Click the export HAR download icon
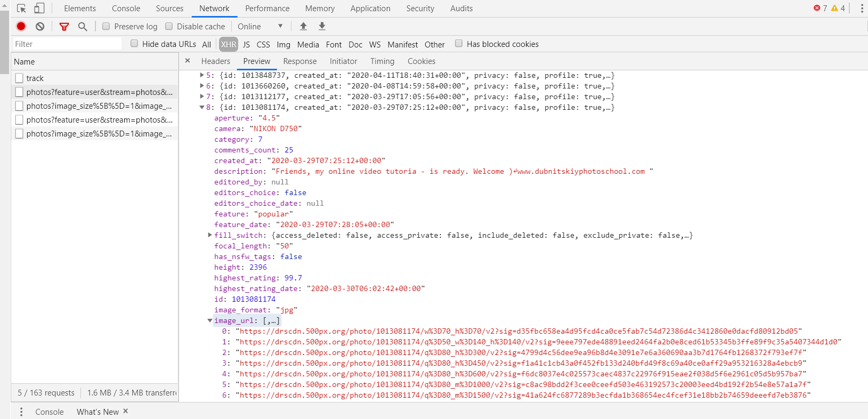 click(322, 26)
